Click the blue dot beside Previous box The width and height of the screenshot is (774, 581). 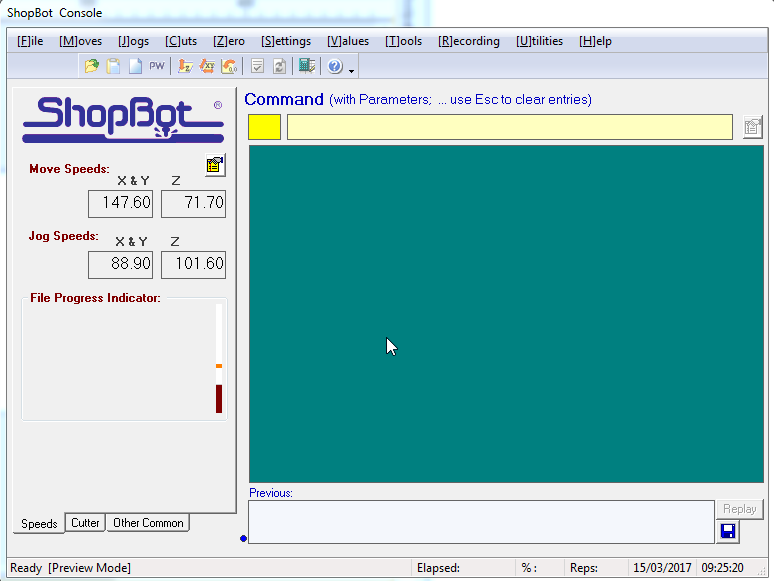(243, 538)
